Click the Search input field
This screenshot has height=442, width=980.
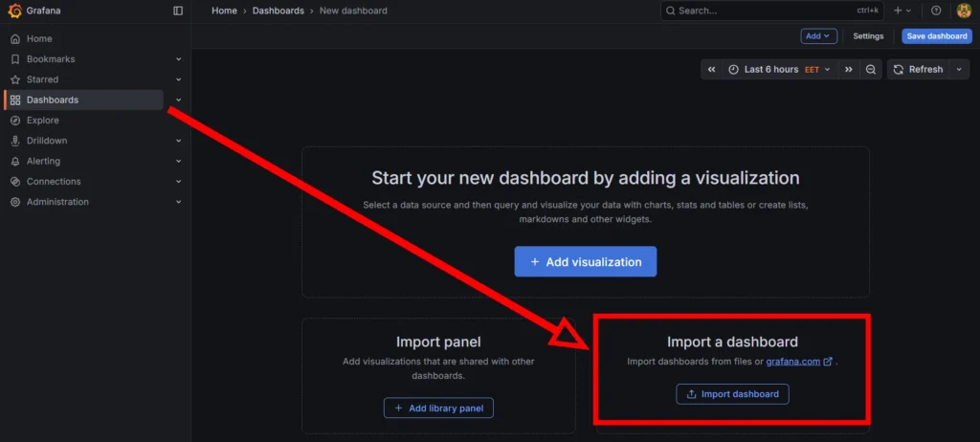pyautogui.click(x=746, y=11)
